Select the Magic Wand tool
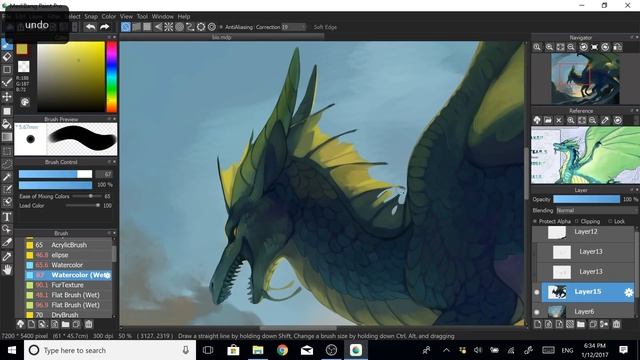640x360 pixels. tap(7, 177)
